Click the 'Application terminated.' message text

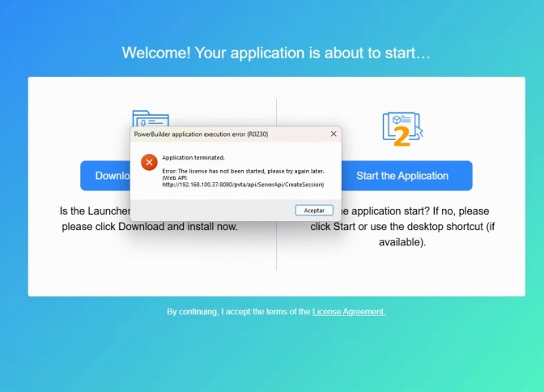pyautogui.click(x=193, y=157)
